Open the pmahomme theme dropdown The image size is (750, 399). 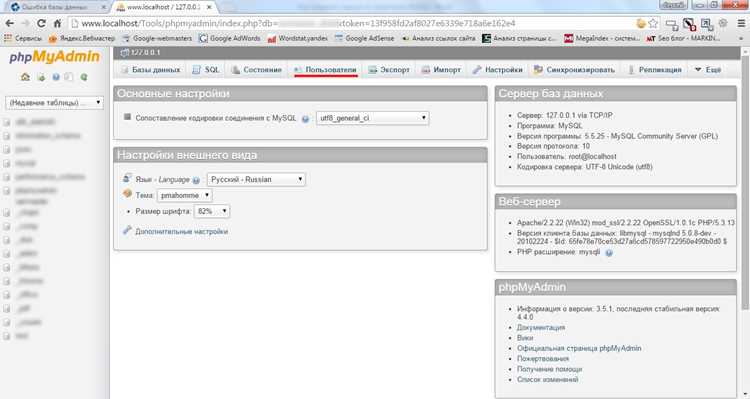click(185, 195)
